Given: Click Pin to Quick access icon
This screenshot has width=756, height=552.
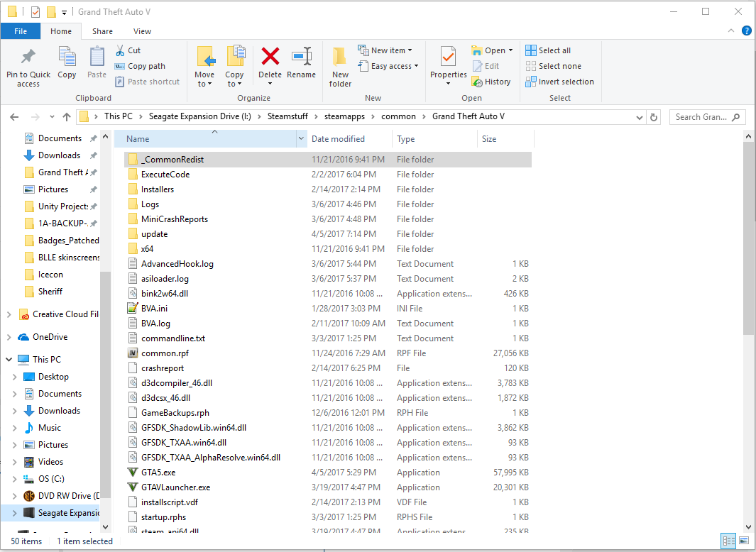Looking at the screenshot, I should [x=28, y=57].
